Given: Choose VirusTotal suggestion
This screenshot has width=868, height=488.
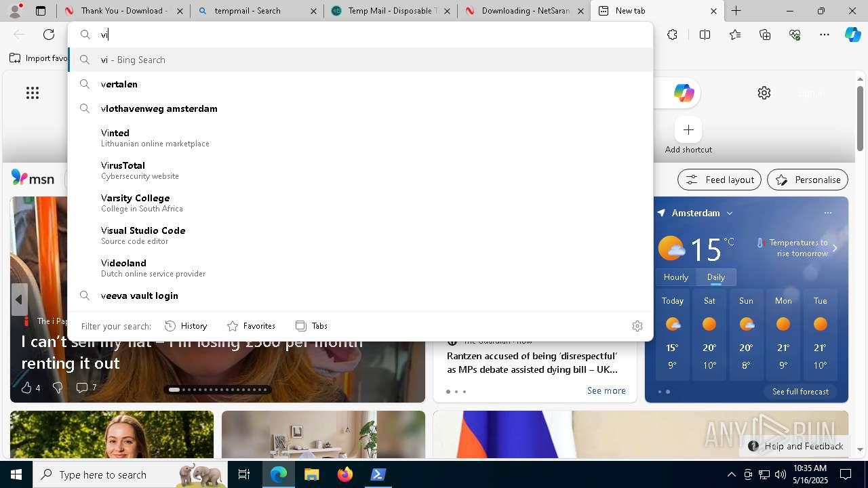Looking at the screenshot, I should [x=360, y=170].
